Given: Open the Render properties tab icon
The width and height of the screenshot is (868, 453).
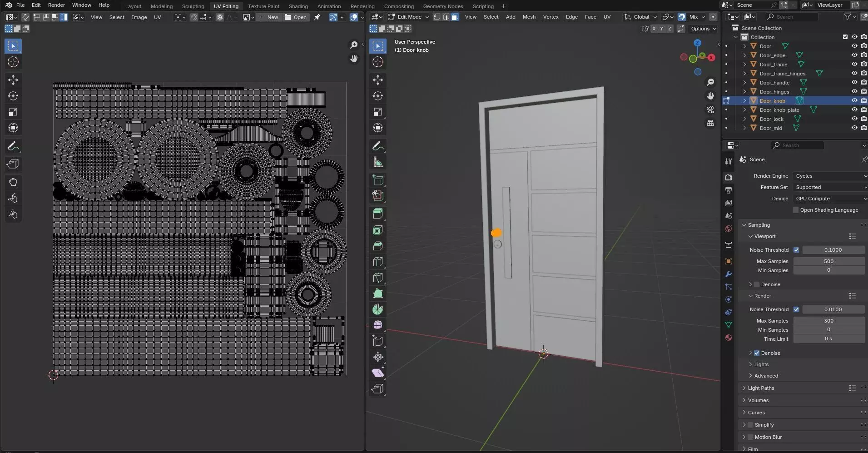Looking at the screenshot, I should click(729, 177).
